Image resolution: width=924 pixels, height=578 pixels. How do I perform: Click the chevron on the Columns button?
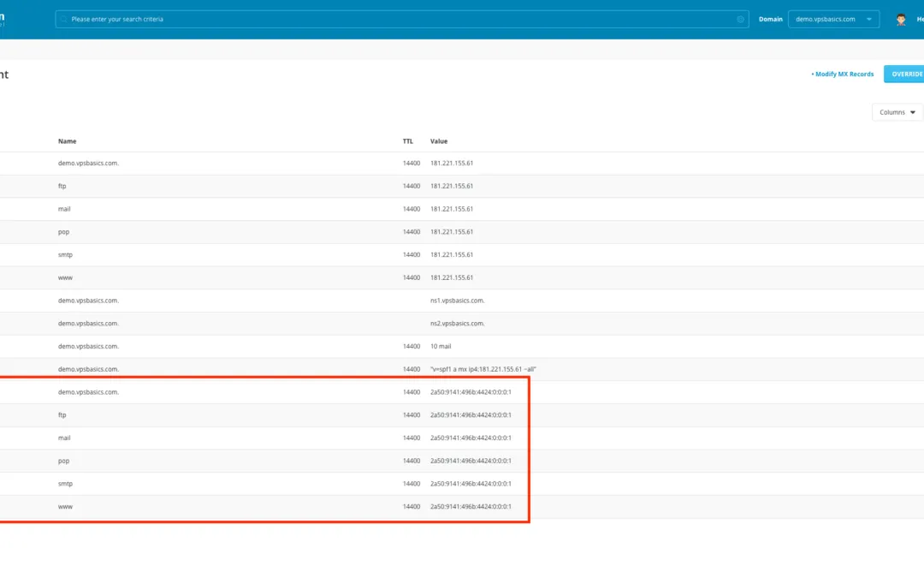(912, 111)
